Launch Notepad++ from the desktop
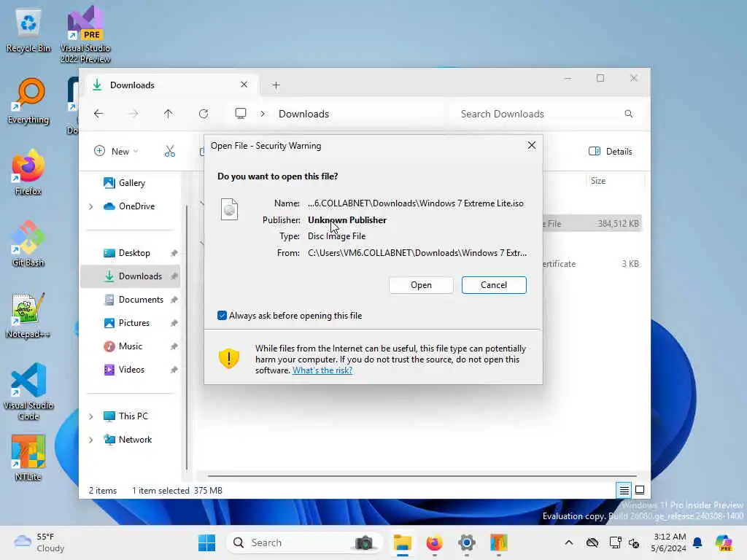The width and height of the screenshot is (747, 560). click(28, 315)
